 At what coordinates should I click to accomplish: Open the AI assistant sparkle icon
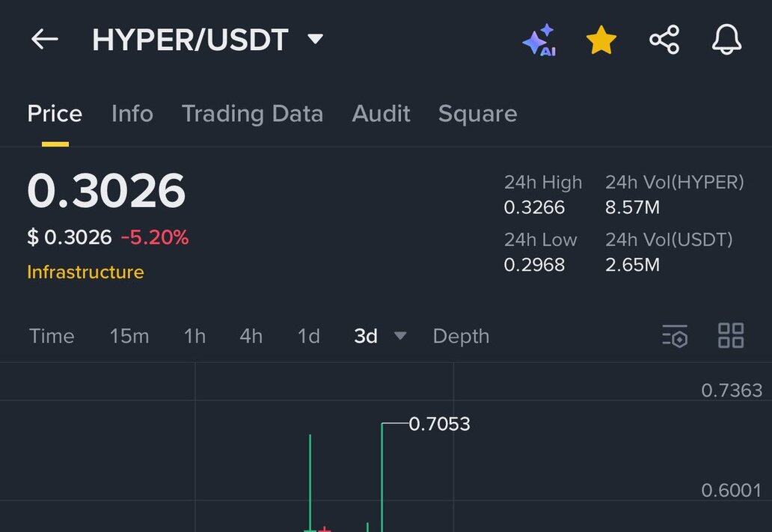coord(540,40)
